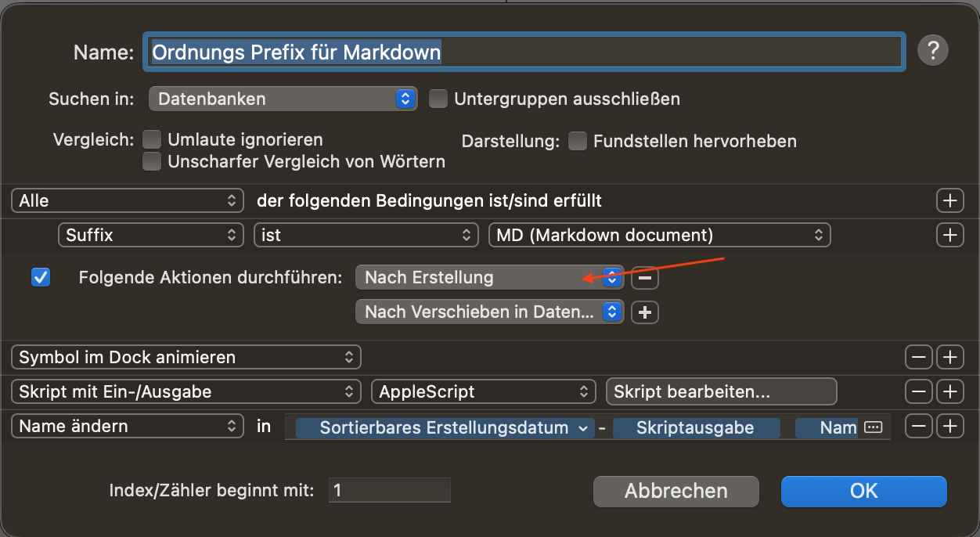The height and width of the screenshot is (537, 980).
Task: Remove the Symbol im Dock animieren action
Action: tap(918, 357)
